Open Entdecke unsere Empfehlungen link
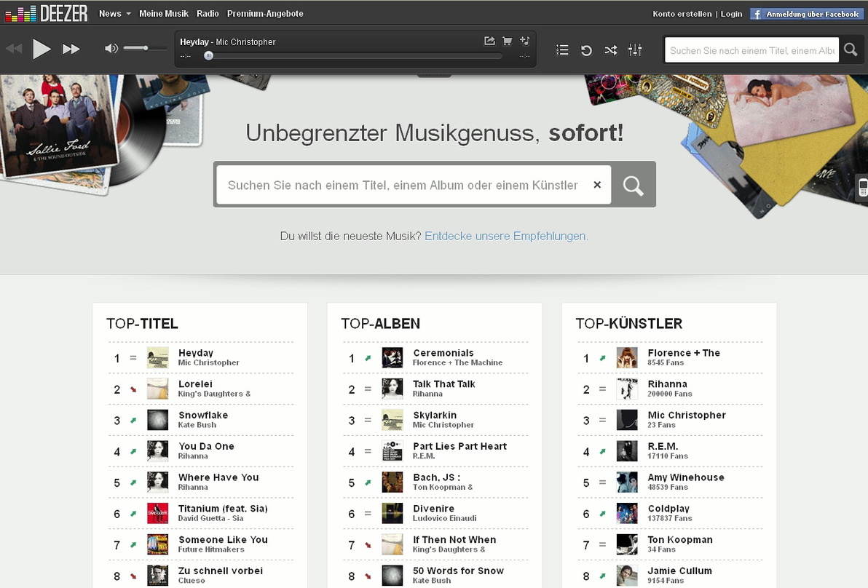The height and width of the screenshot is (588, 868). click(x=506, y=237)
